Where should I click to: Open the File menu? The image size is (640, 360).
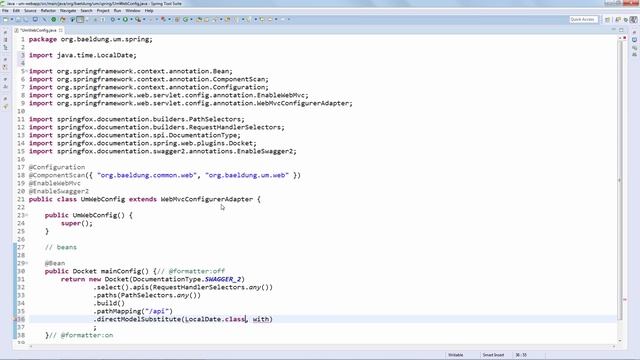click(5, 11)
